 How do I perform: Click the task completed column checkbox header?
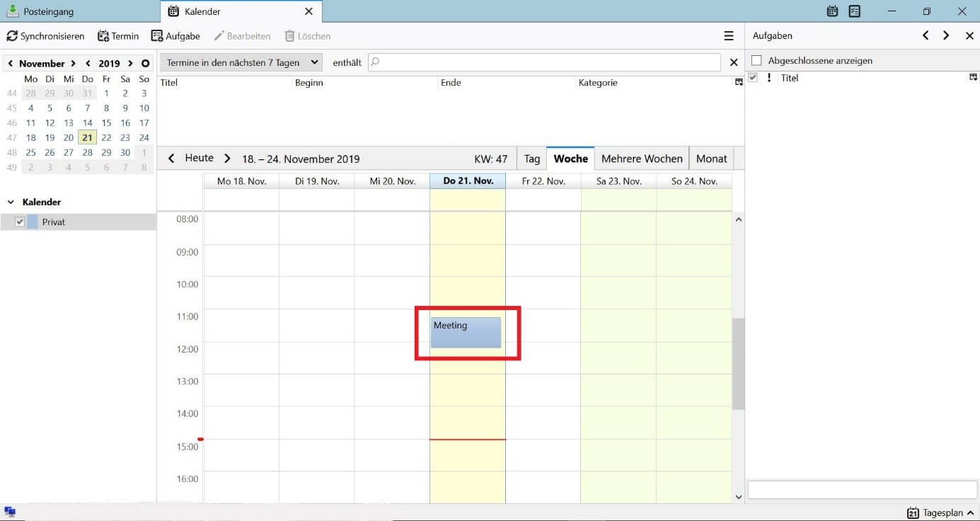[753, 78]
